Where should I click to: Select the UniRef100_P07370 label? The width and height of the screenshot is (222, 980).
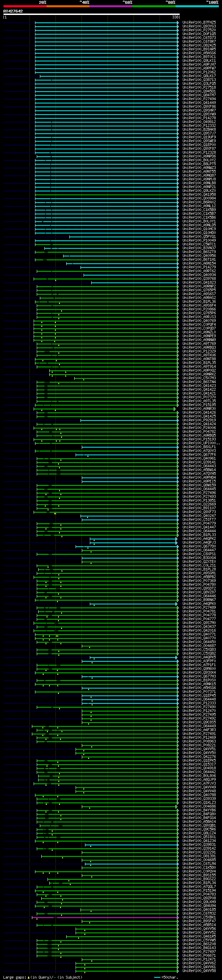pyautogui.click(x=199, y=397)
